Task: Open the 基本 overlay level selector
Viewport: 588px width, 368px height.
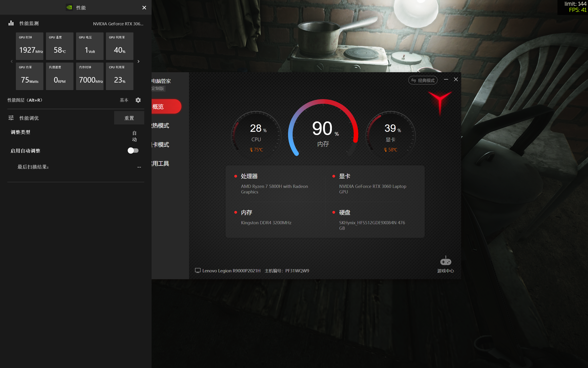Action: 124,100
